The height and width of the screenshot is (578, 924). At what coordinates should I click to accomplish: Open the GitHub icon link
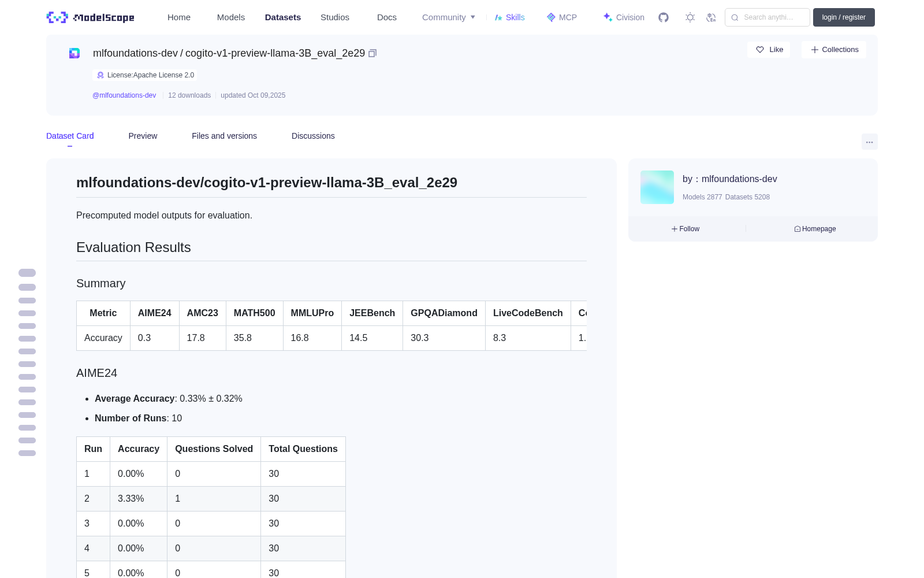click(664, 17)
